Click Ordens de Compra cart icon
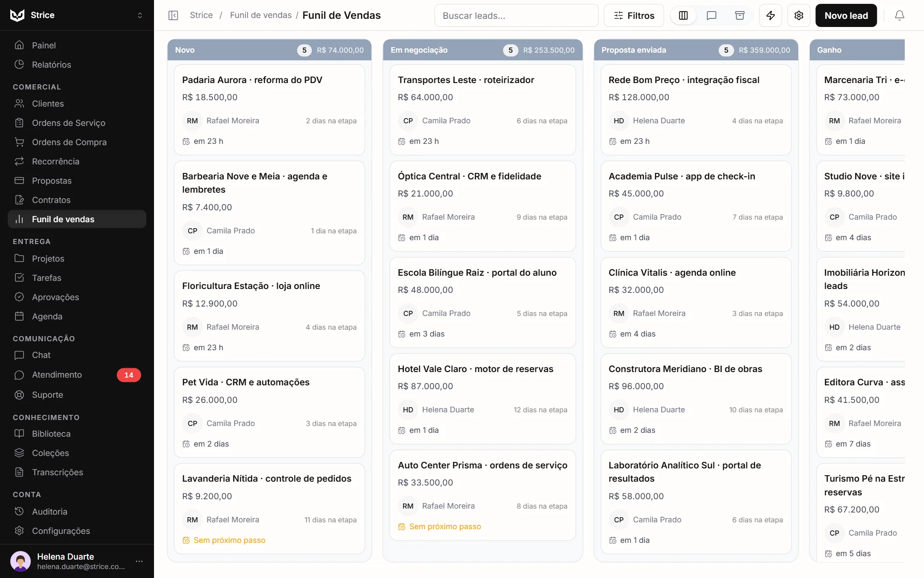Screen dimensions: 924x578 click(19, 142)
